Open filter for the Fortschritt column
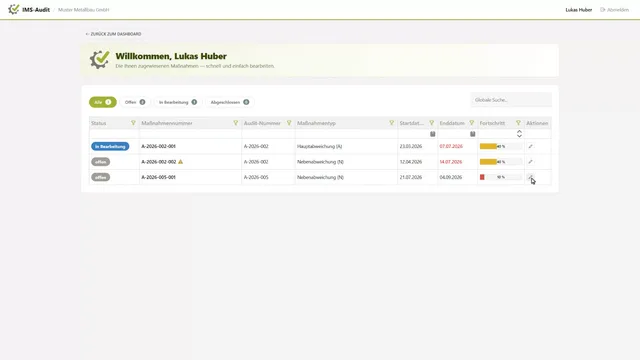Image resolution: width=640 pixels, height=360 pixels. click(x=518, y=123)
